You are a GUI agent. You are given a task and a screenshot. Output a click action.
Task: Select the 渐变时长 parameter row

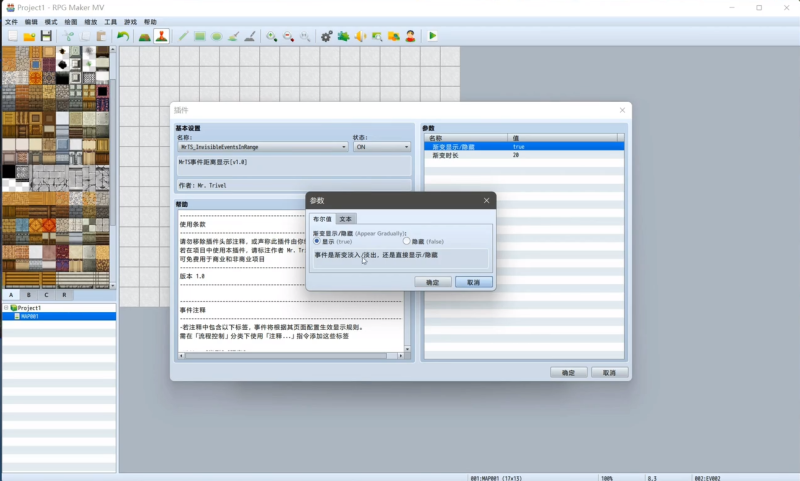[x=524, y=156]
